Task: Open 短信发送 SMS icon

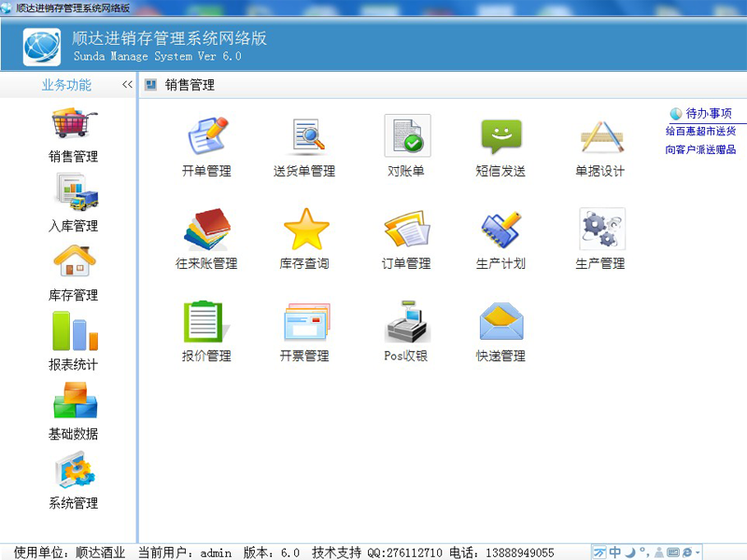Action: (x=500, y=137)
